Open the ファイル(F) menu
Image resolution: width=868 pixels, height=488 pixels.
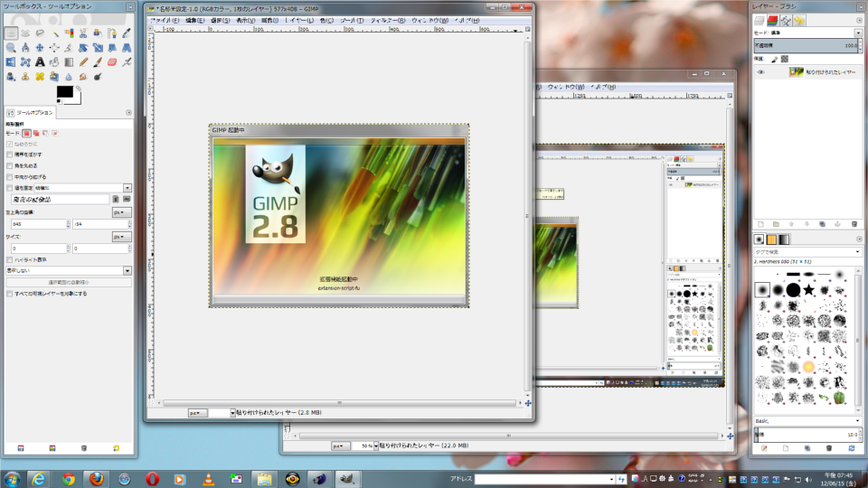click(165, 21)
